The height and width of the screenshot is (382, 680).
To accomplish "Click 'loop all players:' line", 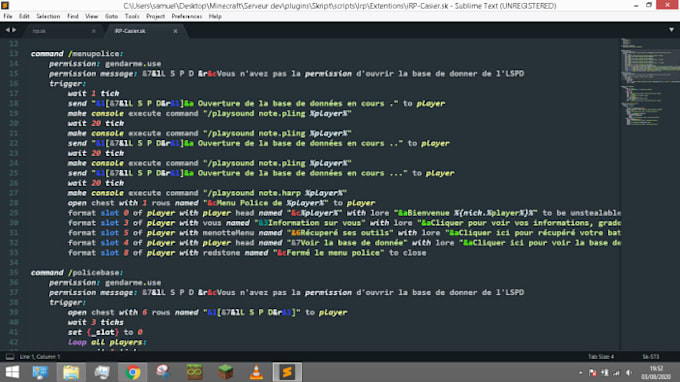I will coord(108,343).
